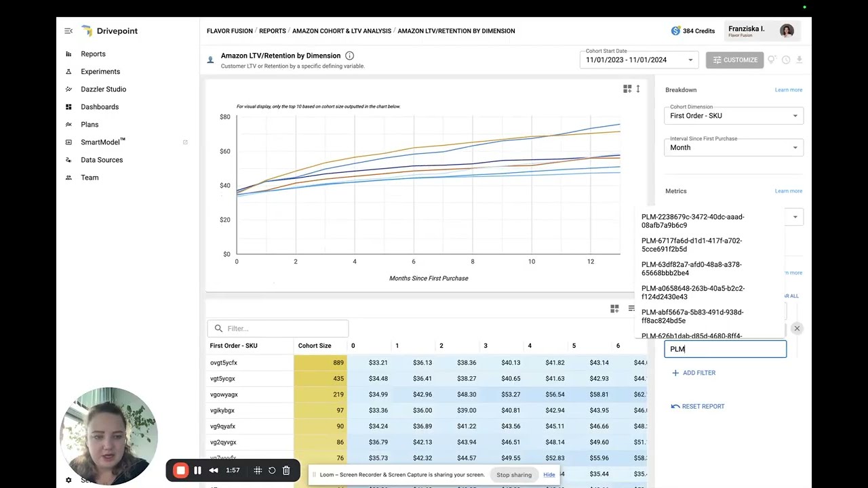Click the Loom grid effects icon
Viewport: 868px width, 488px height.
click(258, 470)
